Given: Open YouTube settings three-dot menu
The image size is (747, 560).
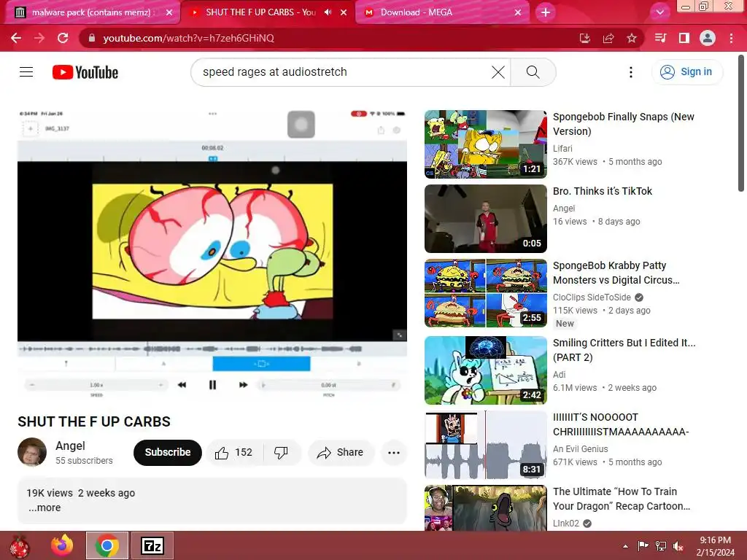Looking at the screenshot, I should 631,72.
